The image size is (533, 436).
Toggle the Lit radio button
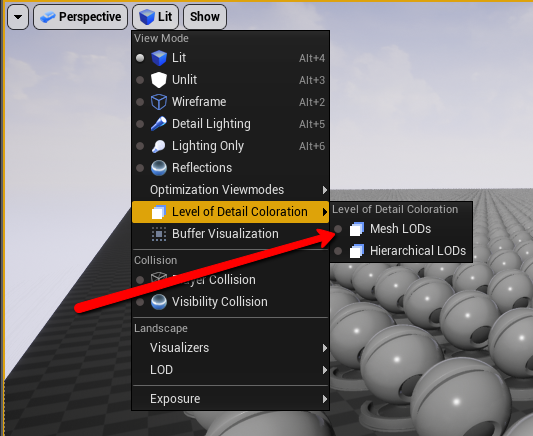coord(140,58)
